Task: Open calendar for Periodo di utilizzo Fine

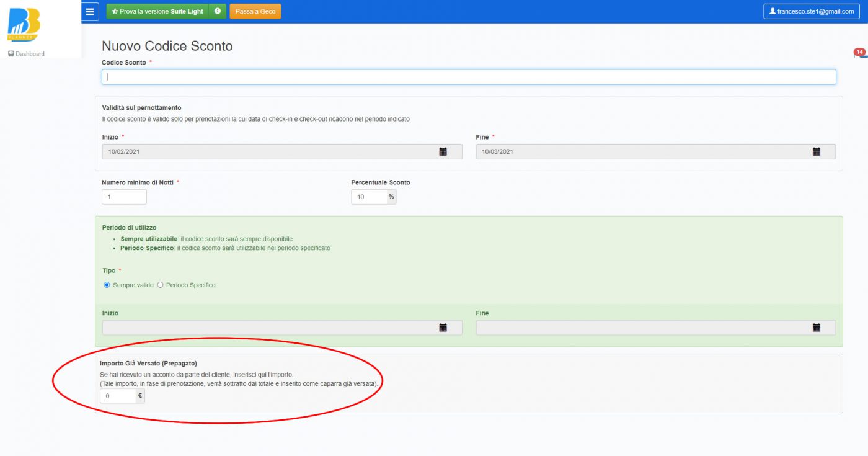Action: click(x=816, y=328)
